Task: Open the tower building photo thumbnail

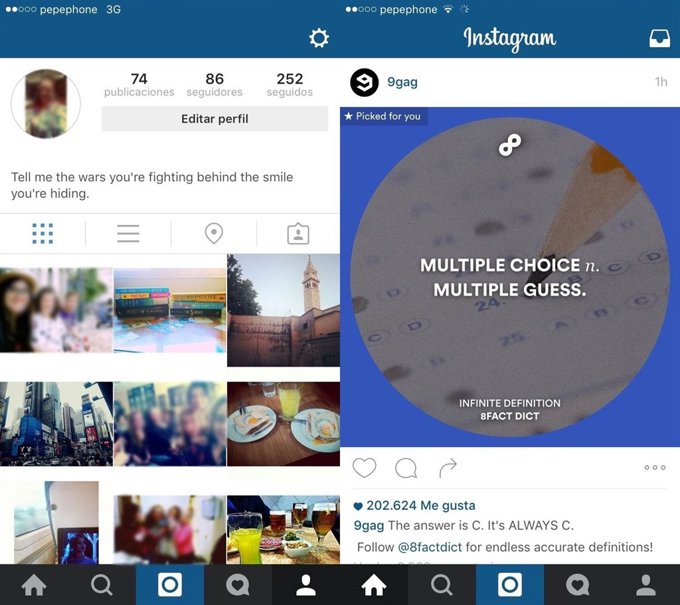Action: coord(284,311)
